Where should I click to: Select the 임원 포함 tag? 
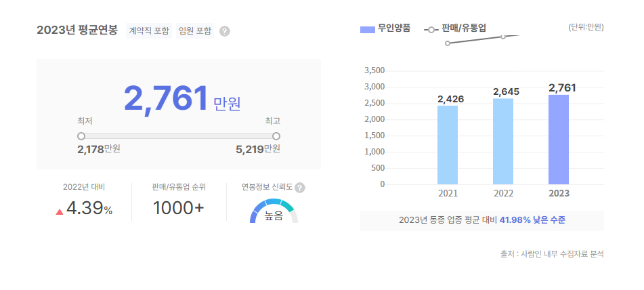point(195,30)
